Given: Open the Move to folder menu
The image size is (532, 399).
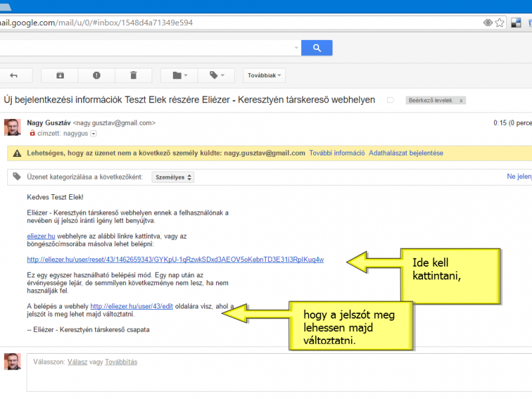Looking at the screenshot, I should (x=180, y=75).
